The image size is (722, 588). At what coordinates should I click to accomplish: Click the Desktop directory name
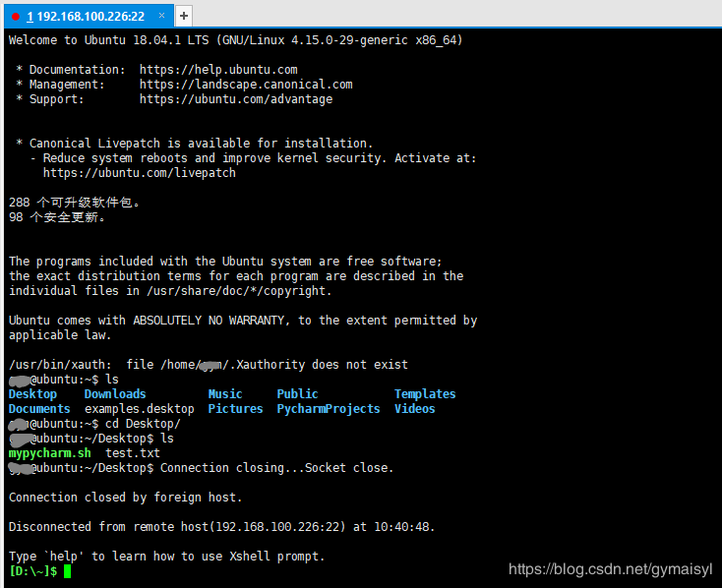tap(32, 394)
